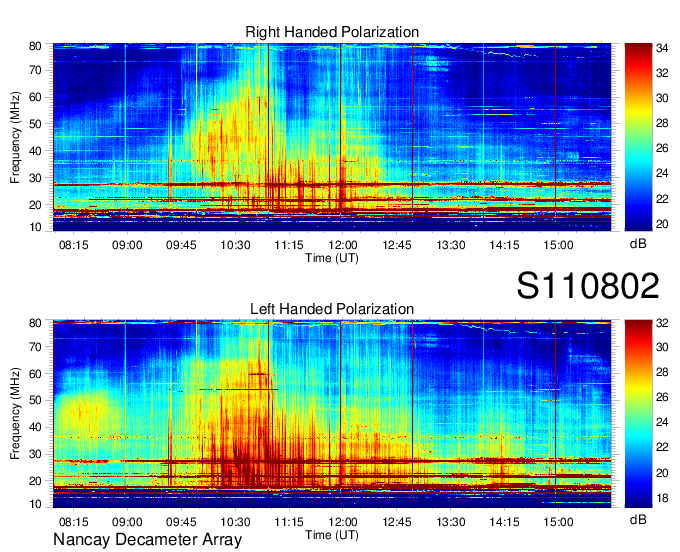Click the 50 MHz tick on the left-handed plot
Image resolution: width=680 pixels, height=552 pixels.
pyautogui.click(x=35, y=400)
